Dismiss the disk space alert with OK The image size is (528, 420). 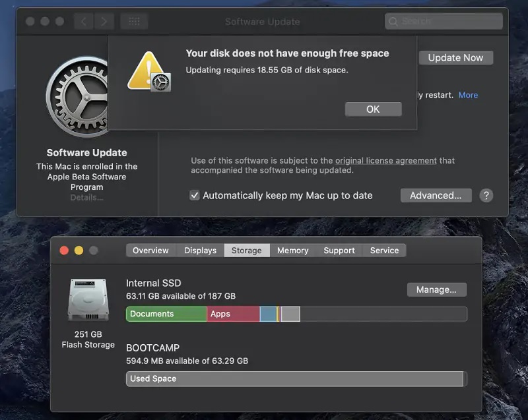(x=373, y=109)
